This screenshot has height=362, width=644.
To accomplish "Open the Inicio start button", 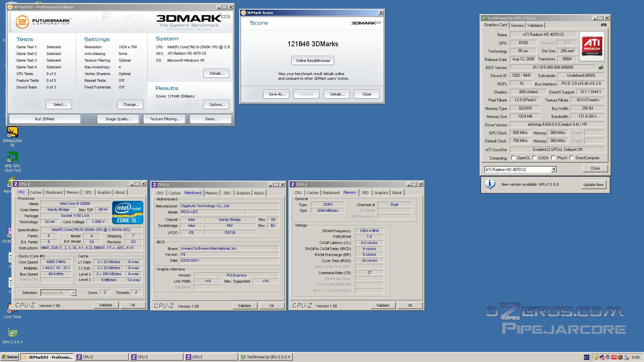I will [10, 357].
